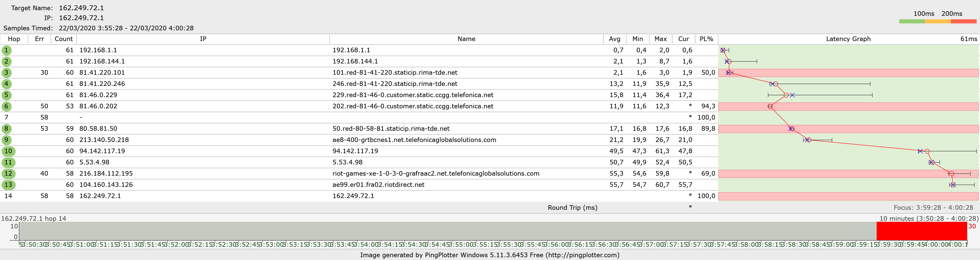Select the IP address 216.184.112.195 cell
The height and width of the screenshot is (260, 980).
(x=106, y=174)
